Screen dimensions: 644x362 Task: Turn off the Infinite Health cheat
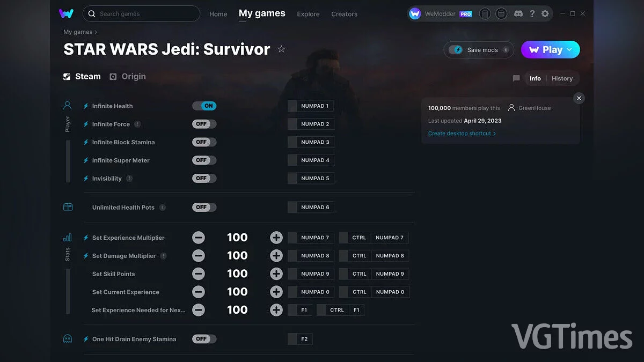click(x=204, y=106)
